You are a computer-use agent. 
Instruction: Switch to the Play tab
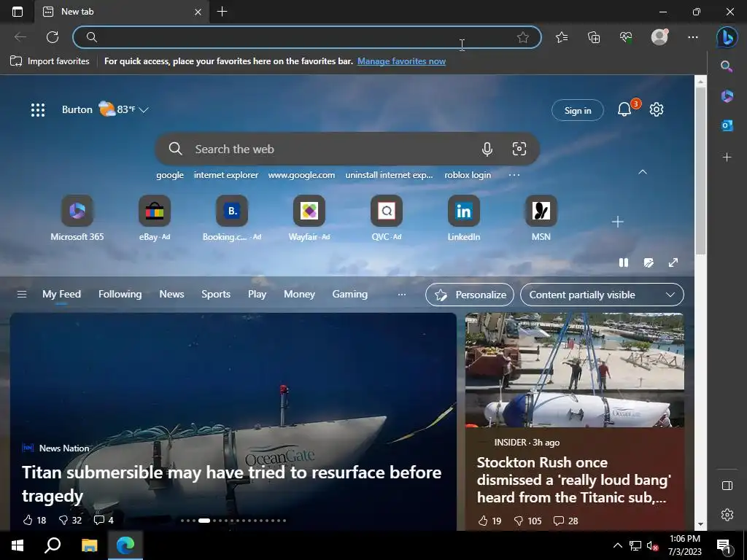click(x=257, y=295)
